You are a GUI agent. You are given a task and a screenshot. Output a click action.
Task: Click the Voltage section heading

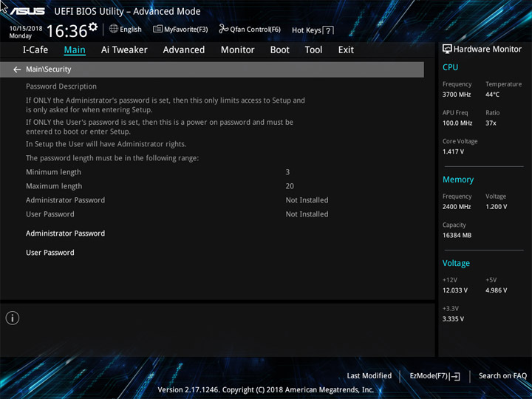click(x=456, y=263)
